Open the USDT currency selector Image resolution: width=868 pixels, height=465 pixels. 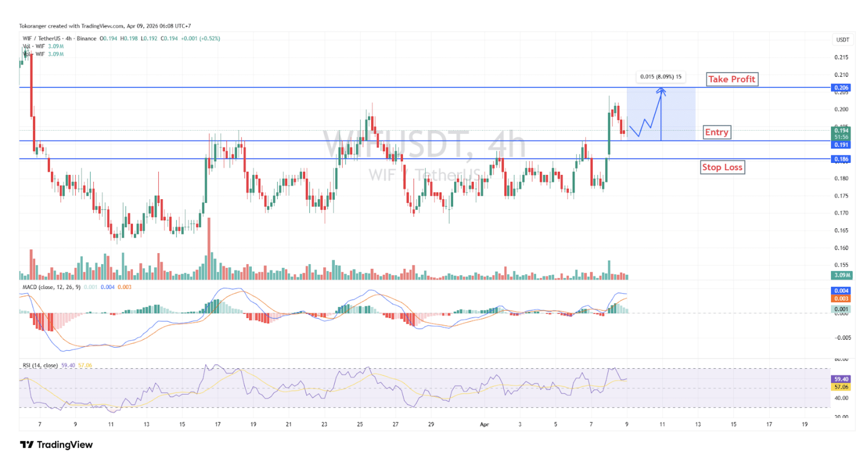point(842,40)
